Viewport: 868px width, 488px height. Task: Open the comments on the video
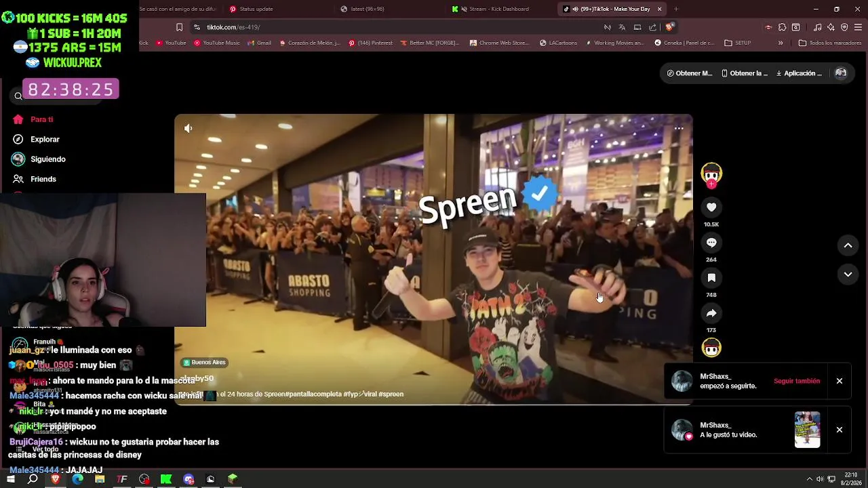pos(711,243)
